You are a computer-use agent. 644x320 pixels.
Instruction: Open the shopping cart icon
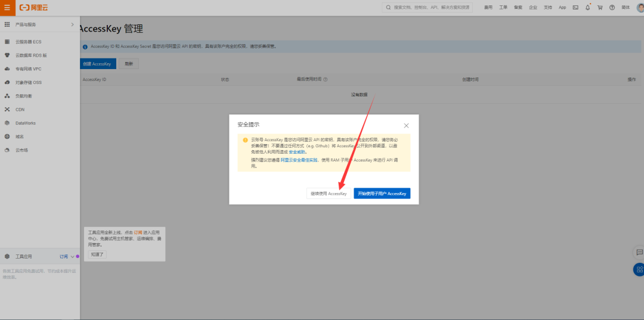600,7
